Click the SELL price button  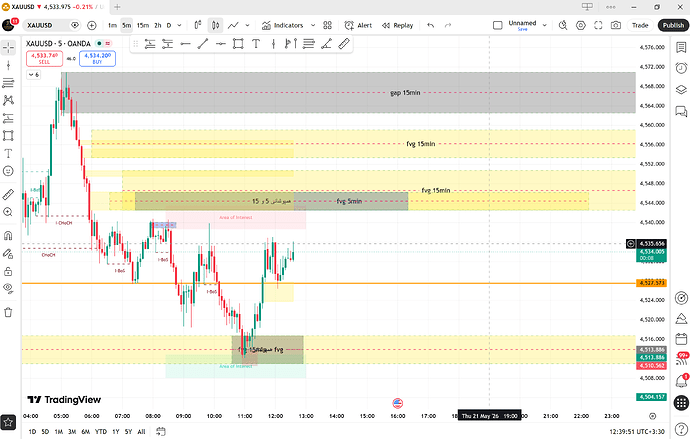pyautogui.click(x=44, y=59)
